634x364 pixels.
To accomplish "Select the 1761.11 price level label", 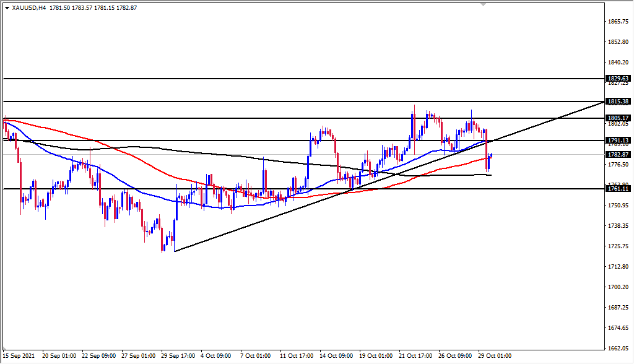I will click(x=619, y=188).
